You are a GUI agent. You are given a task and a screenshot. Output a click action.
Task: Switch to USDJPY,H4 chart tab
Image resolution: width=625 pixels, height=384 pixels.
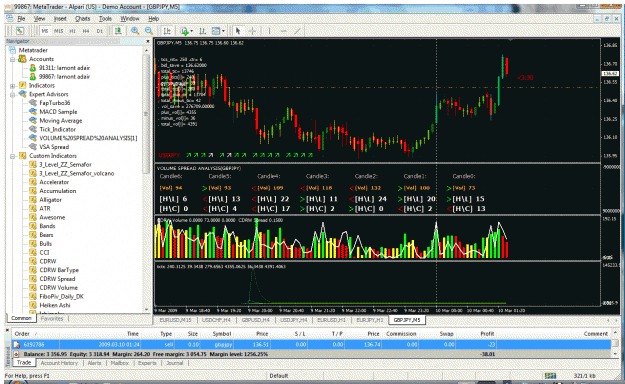click(293, 320)
